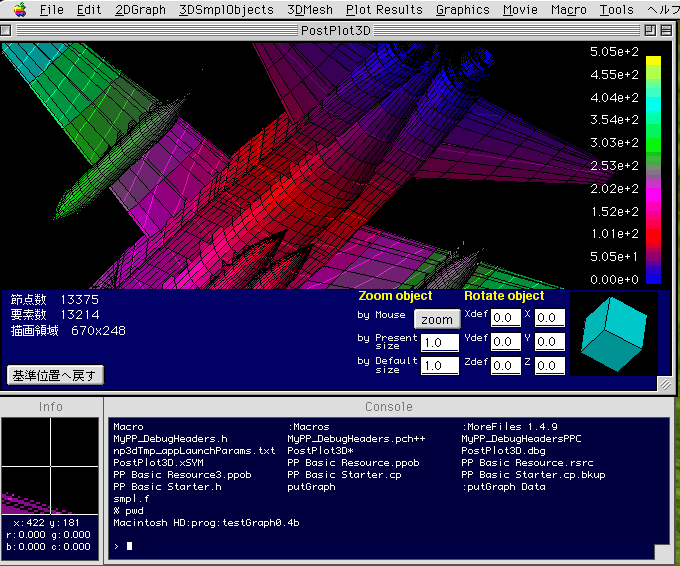Click PostPlot3D.dbg in the console listing
Image resolution: width=680 pixels, height=566 pixels.
503,451
